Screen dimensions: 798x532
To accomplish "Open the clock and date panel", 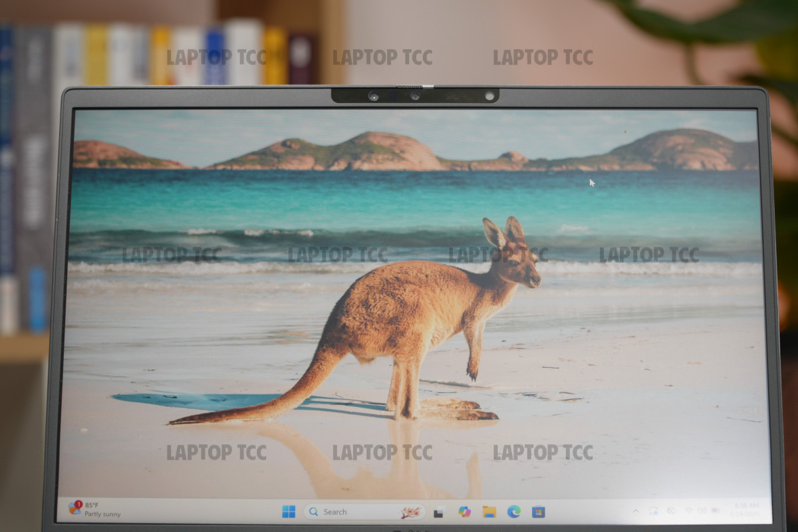I will pyautogui.click(x=746, y=510).
